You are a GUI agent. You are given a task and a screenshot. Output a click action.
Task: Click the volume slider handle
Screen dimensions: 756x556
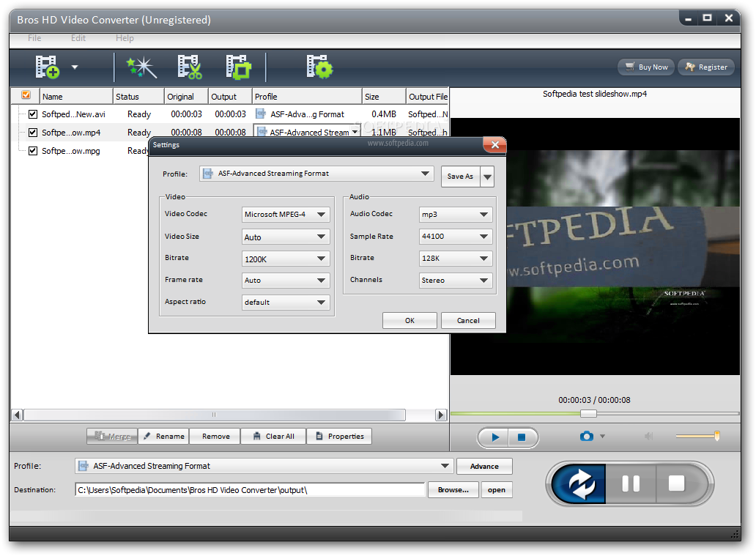[717, 436]
